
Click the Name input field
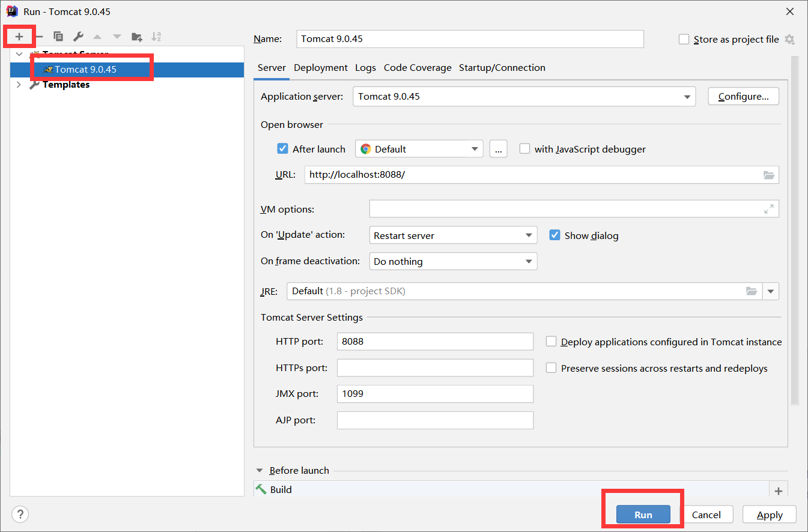point(470,38)
